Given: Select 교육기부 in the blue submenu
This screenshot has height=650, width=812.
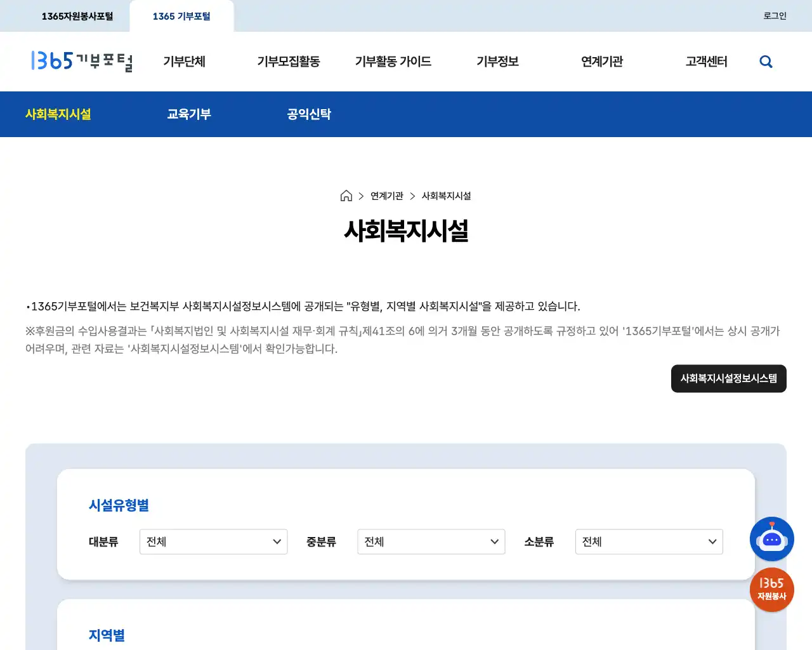Looking at the screenshot, I should pos(189,114).
